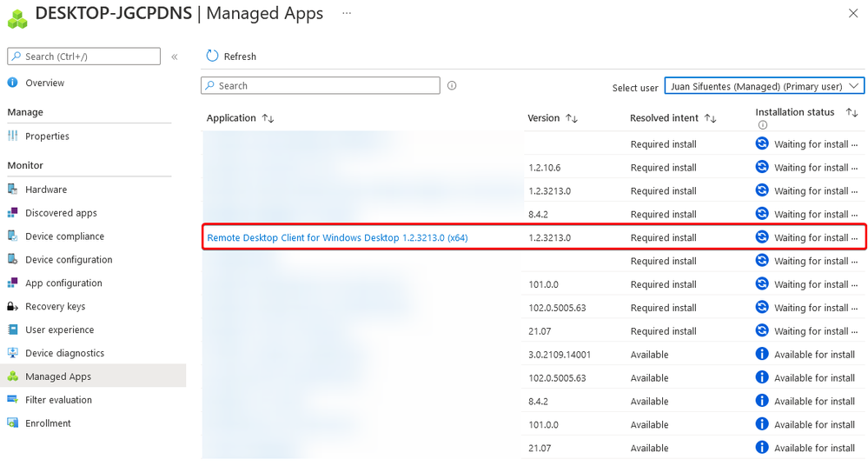Open Properties under Manage
This screenshot has height=466, width=868.
click(x=47, y=136)
